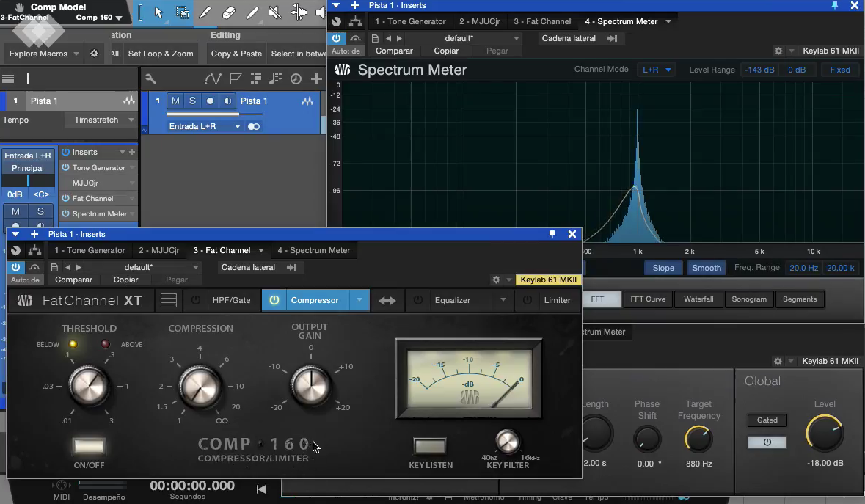Screen dimensions: 865x504
Task: Mute Pista 1 in the track header
Action: point(175,101)
